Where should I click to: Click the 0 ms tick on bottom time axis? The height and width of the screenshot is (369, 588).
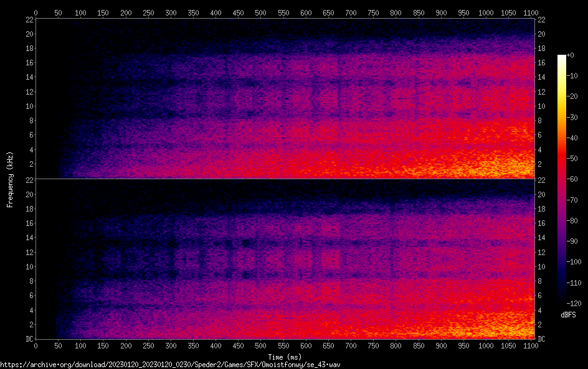point(36,345)
